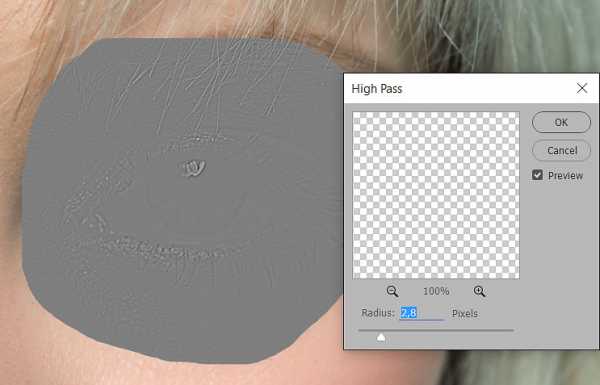Click the zoom in magnifier icon

coord(479,291)
